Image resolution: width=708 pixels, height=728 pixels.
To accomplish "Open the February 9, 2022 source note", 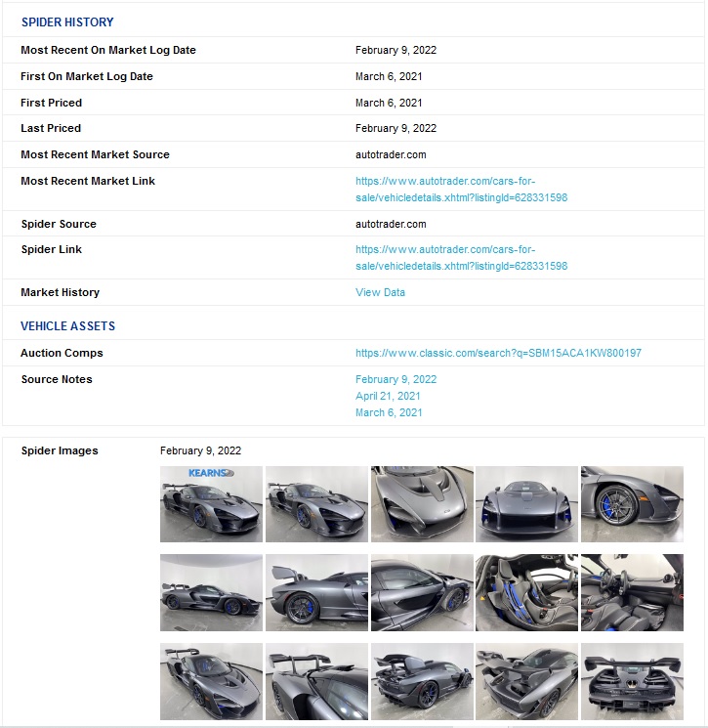I will pyautogui.click(x=396, y=379).
